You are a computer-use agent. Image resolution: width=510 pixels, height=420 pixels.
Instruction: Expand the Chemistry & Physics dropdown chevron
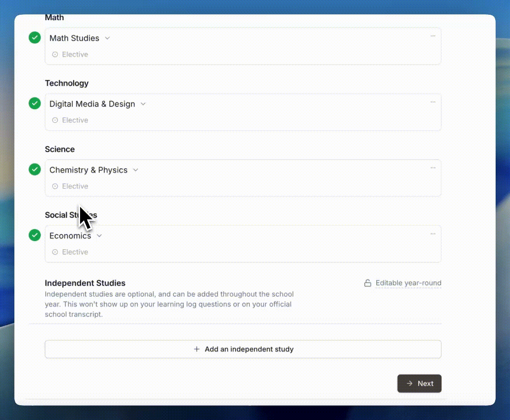point(136,170)
